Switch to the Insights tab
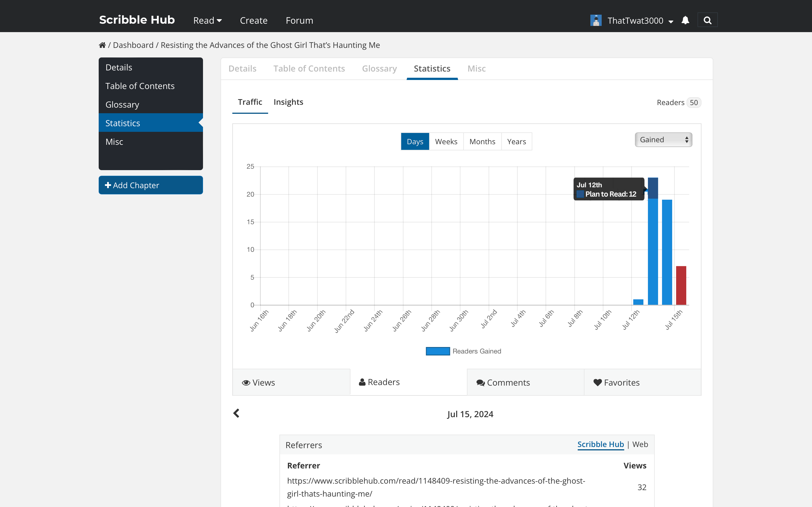Viewport: 812px width, 507px height. [x=288, y=102]
